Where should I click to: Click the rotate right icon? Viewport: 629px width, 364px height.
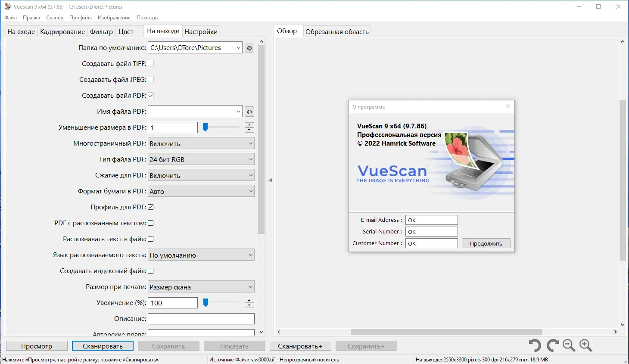point(553,345)
